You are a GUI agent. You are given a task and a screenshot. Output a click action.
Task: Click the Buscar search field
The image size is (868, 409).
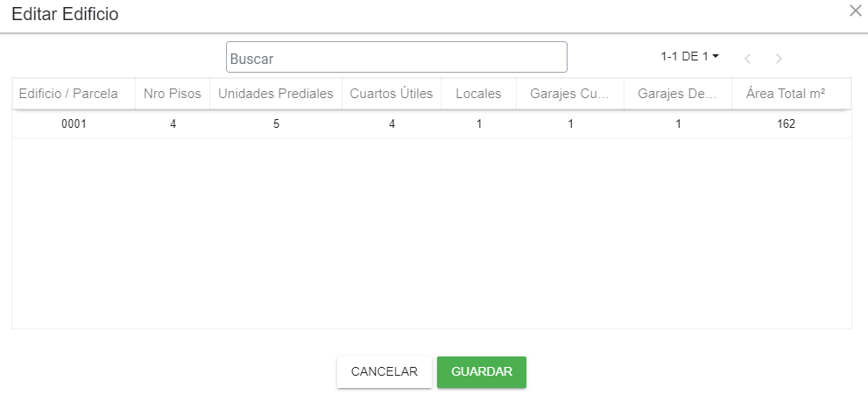396,58
